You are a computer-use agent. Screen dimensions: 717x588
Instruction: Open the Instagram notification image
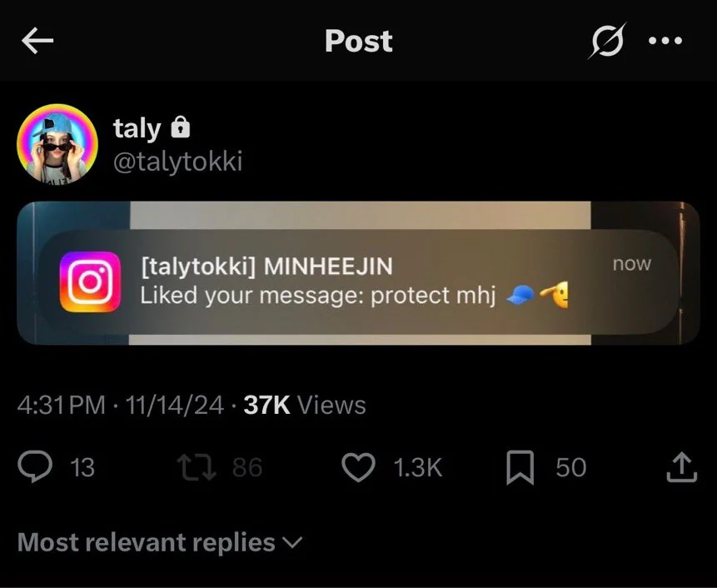tap(358, 273)
